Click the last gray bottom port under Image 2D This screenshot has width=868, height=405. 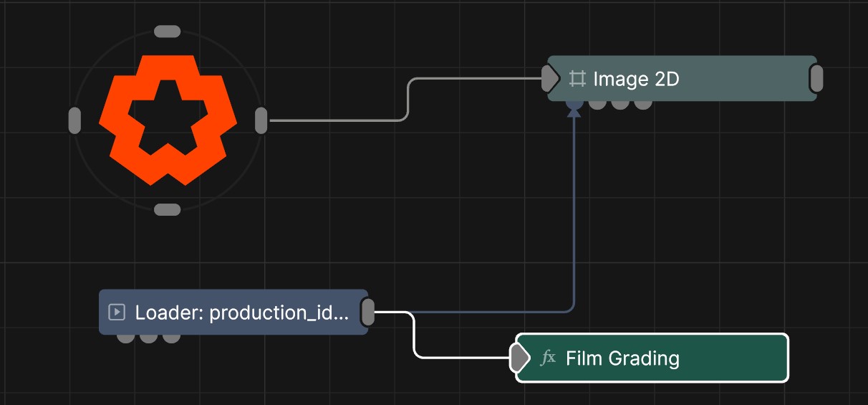point(643,105)
